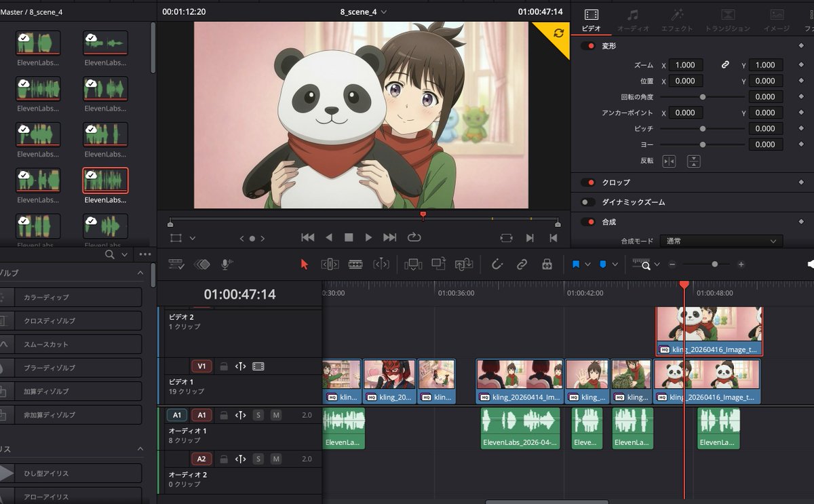Viewport: 814px width, 504px height.
Task: Click the yellow sync icon in viewer corner
Action: (559, 33)
